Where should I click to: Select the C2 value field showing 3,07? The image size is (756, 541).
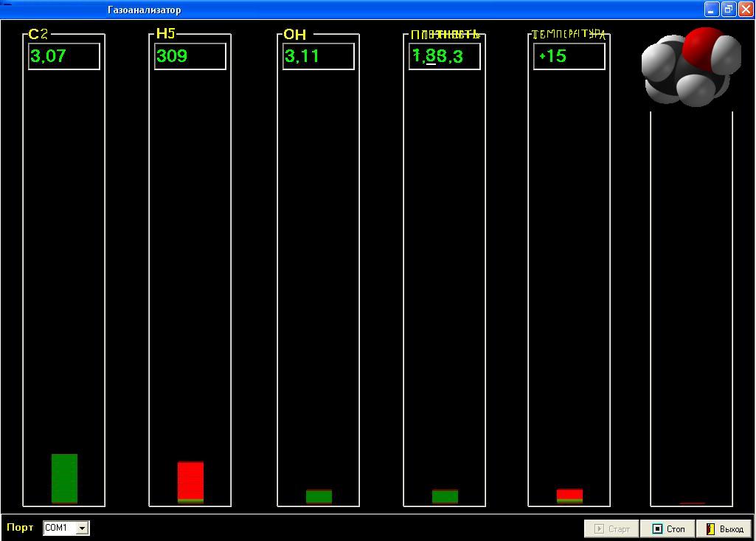64,57
